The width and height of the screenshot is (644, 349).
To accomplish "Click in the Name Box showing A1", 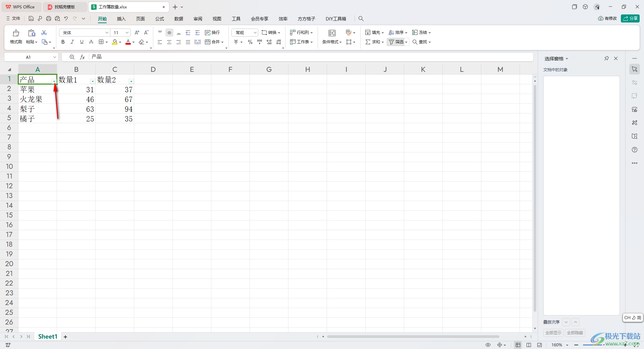I will pos(28,57).
